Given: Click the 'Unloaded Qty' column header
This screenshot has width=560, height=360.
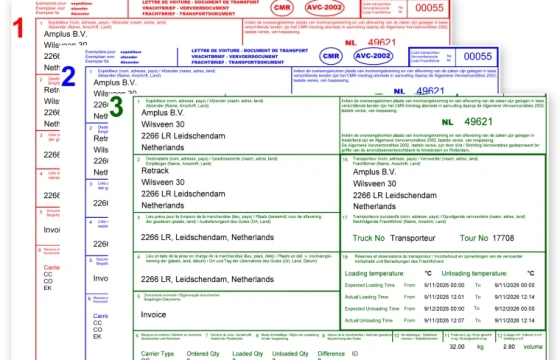Looking at the screenshot, I should (x=290, y=354).
